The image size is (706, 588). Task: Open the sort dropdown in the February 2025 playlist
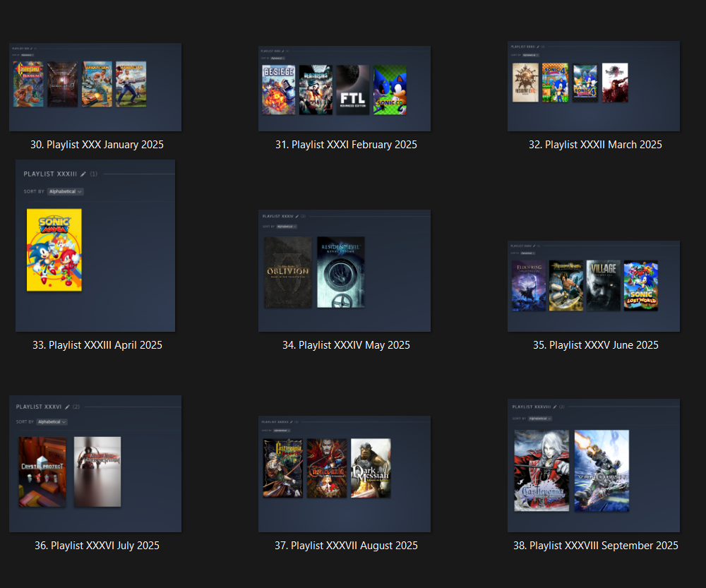(x=277, y=58)
